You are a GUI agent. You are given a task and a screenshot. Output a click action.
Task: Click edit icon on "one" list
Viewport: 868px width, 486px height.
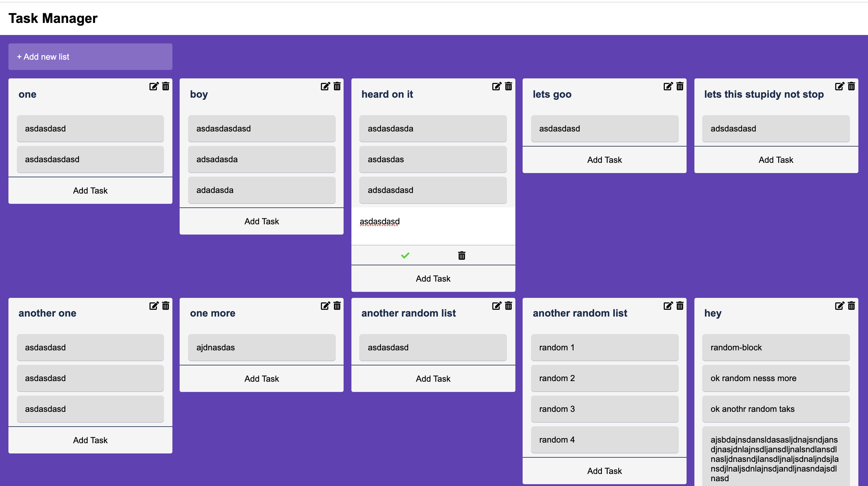tap(154, 87)
